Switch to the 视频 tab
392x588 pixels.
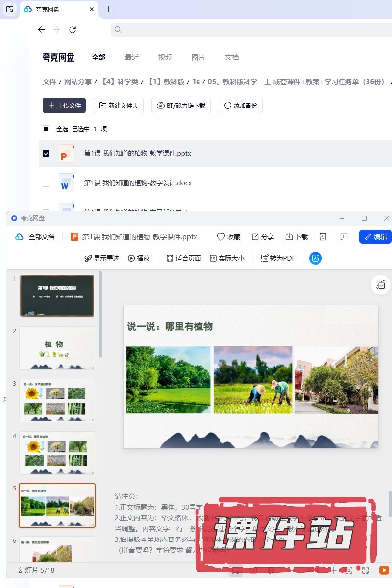(x=165, y=57)
